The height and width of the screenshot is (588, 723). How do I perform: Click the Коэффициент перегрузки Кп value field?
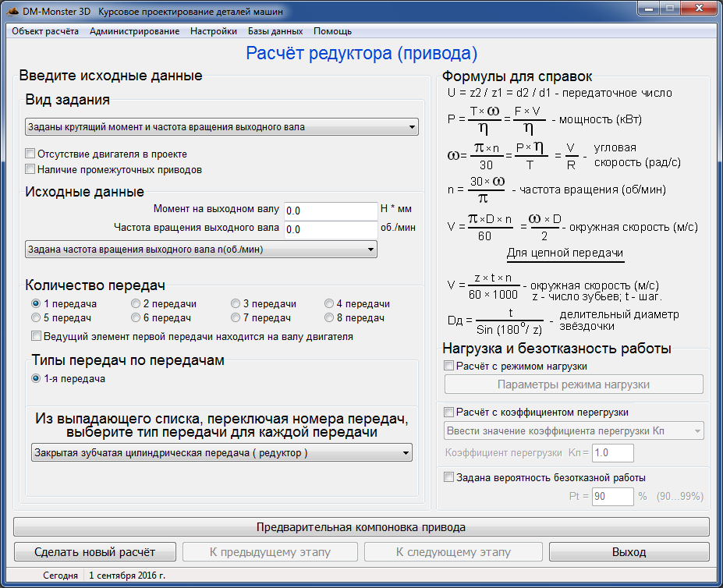point(613,453)
